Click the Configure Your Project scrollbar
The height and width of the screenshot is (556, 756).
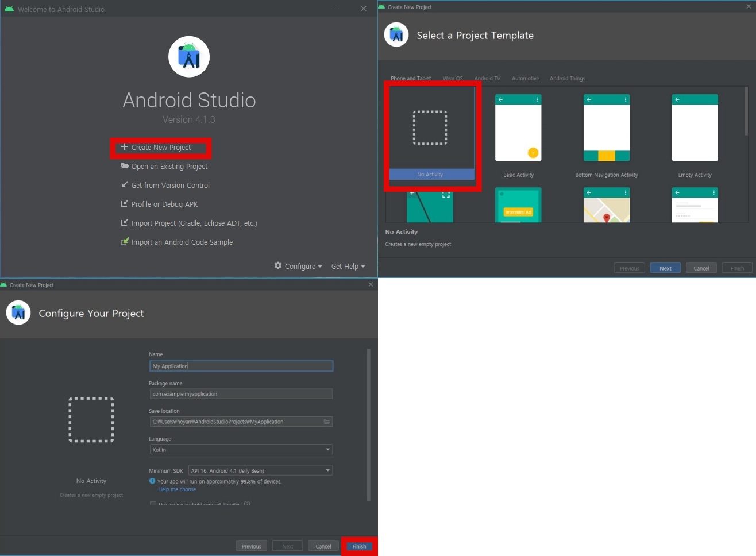click(369, 424)
